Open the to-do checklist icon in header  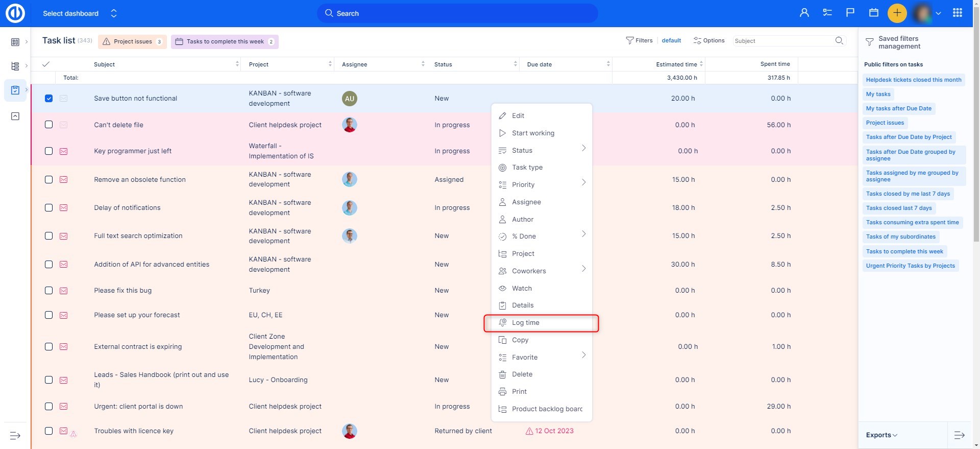tap(827, 13)
